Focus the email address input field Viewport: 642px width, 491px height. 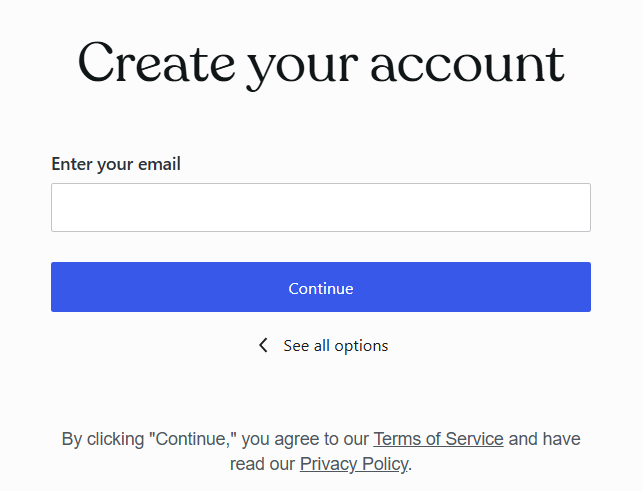point(321,208)
